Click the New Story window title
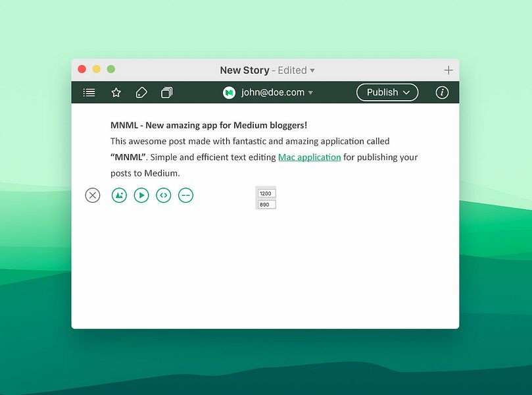Viewport: 532px width, 395px height. pyautogui.click(x=245, y=70)
